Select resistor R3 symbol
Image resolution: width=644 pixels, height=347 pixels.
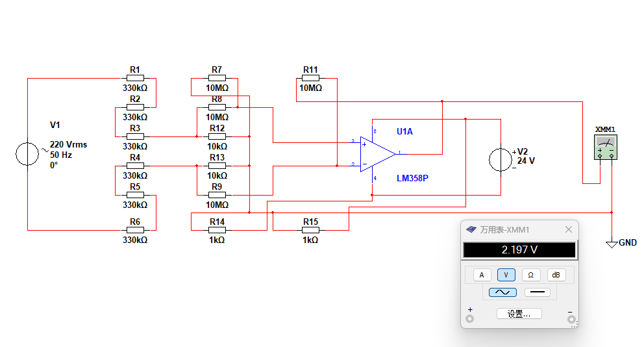point(135,136)
